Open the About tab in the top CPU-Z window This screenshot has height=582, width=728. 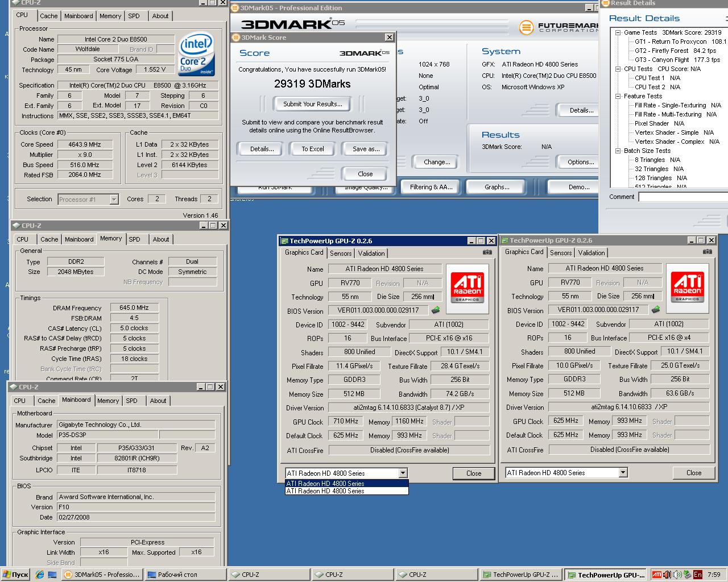pyautogui.click(x=160, y=16)
